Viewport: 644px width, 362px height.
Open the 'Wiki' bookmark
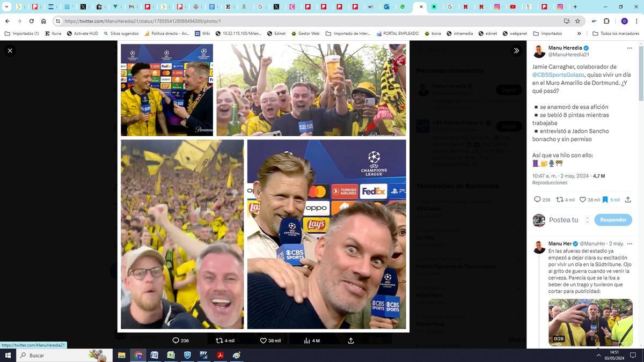[202, 33]
